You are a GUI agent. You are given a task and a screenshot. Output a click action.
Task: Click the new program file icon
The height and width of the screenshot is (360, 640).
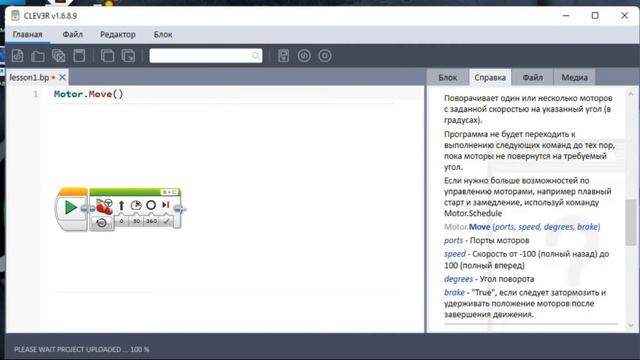pyautogui.click(x=17, y=56)
